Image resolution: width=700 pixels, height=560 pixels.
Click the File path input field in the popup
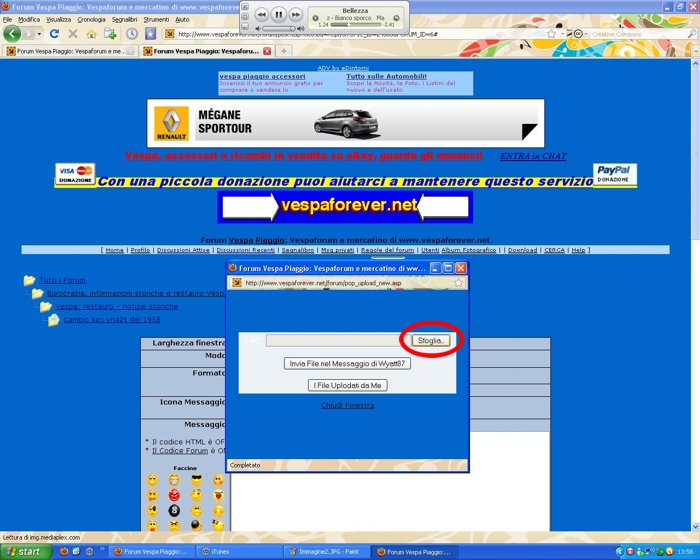click(x=338, y=340)
